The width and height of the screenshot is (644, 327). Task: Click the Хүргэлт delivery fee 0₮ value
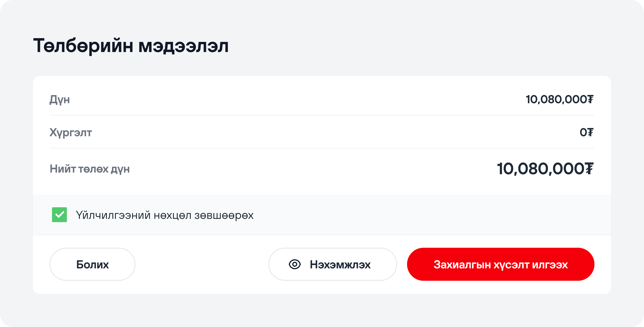coord(586,132)
